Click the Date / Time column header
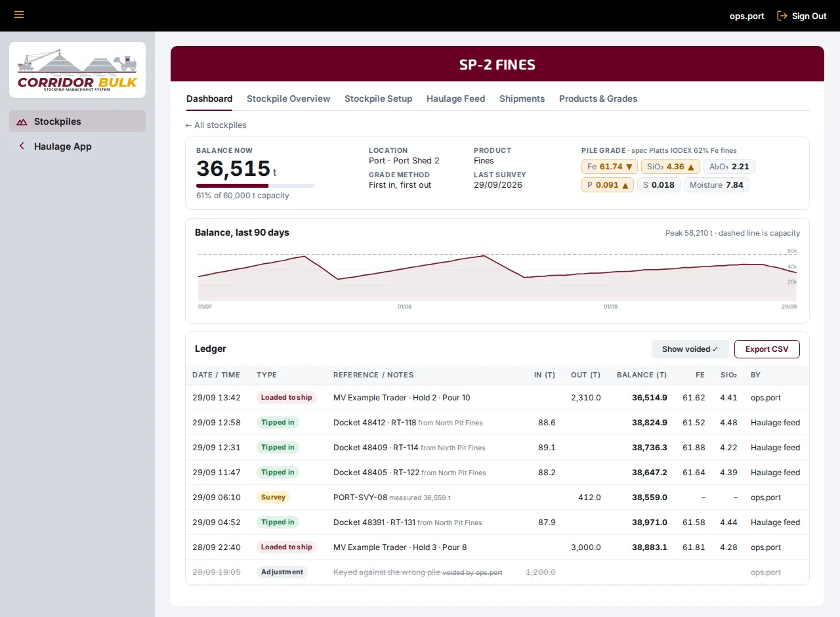This screenshot has width=840, height=617. click(216, 375)
